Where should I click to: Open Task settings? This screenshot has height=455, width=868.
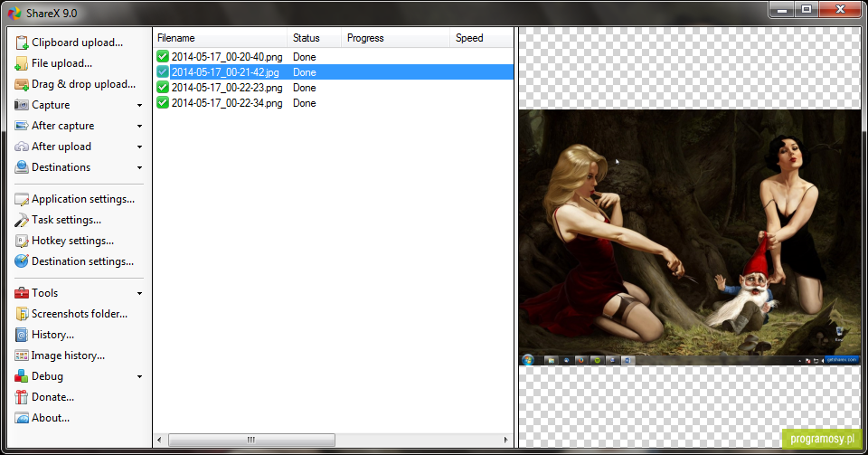point(66,220)
